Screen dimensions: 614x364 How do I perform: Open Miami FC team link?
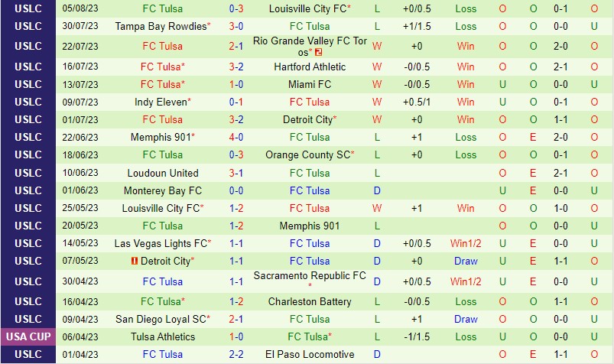click(310, 84)
